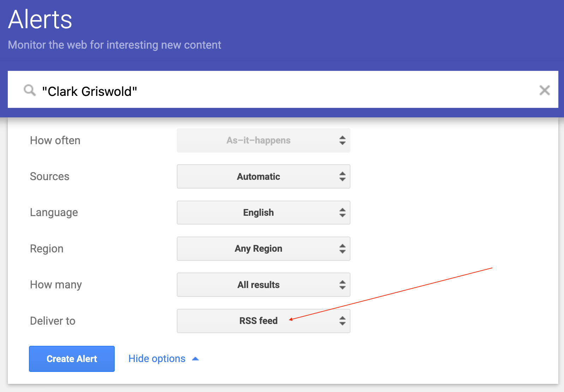The width and height of the screenshot is (564, 392).
Task: Click the magnifying glass search icon
Action: click(30, 90)
